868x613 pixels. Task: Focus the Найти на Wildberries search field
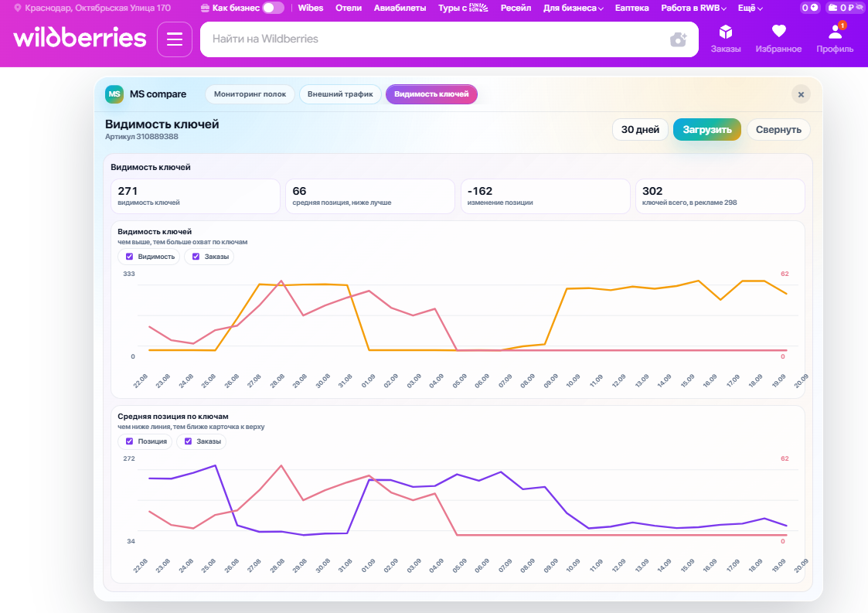click(x=449, y=39)
